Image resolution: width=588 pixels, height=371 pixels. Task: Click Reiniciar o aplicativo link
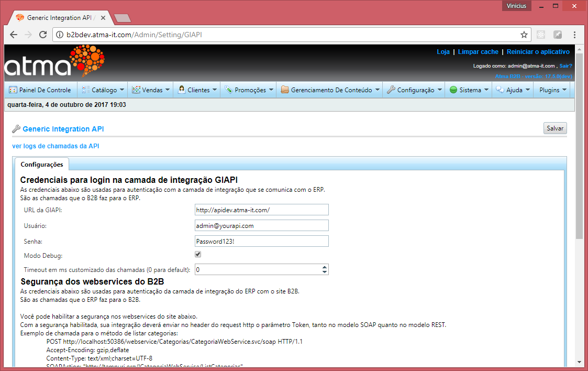[538, 52]
